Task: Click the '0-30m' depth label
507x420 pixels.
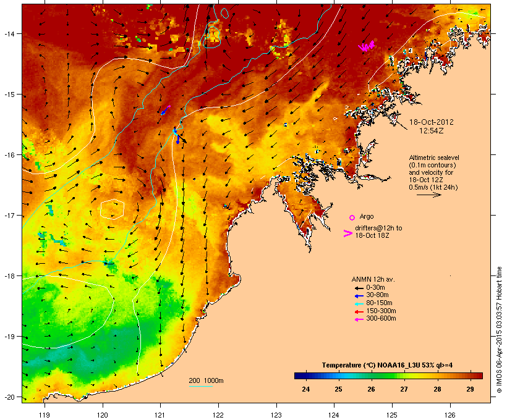Action: (x=375, y=288)
